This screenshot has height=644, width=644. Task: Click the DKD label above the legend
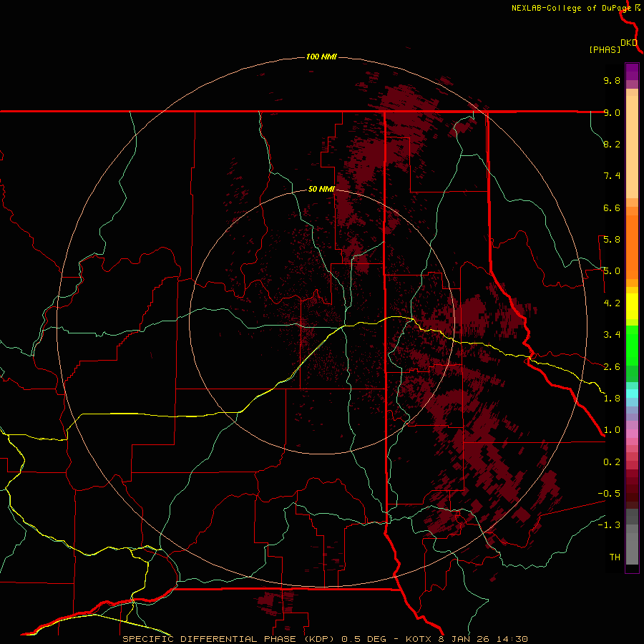tap(629, 43)
